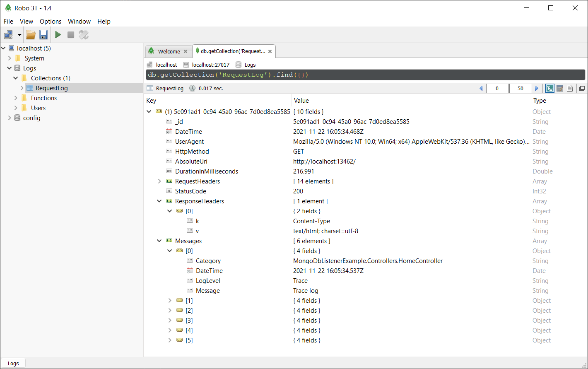Click the Logs tab at bottom
Viewport: 588px width, 369px height.
pyautogui.click(x=13, y=363)
